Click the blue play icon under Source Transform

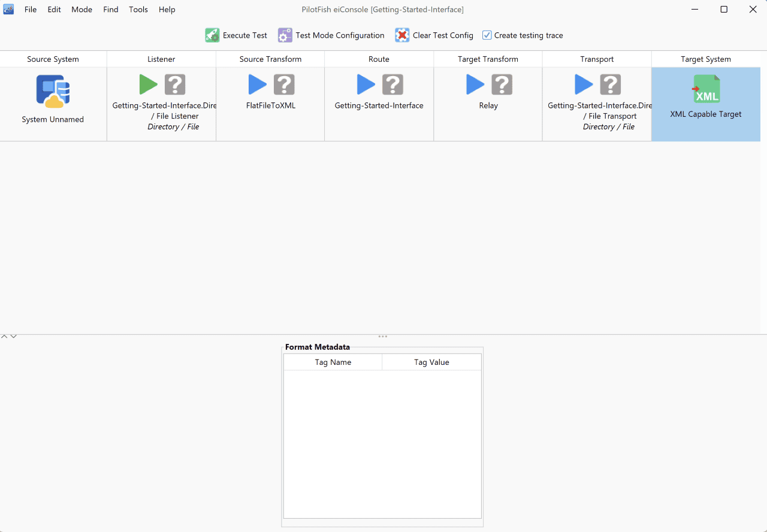coord(257,84)
